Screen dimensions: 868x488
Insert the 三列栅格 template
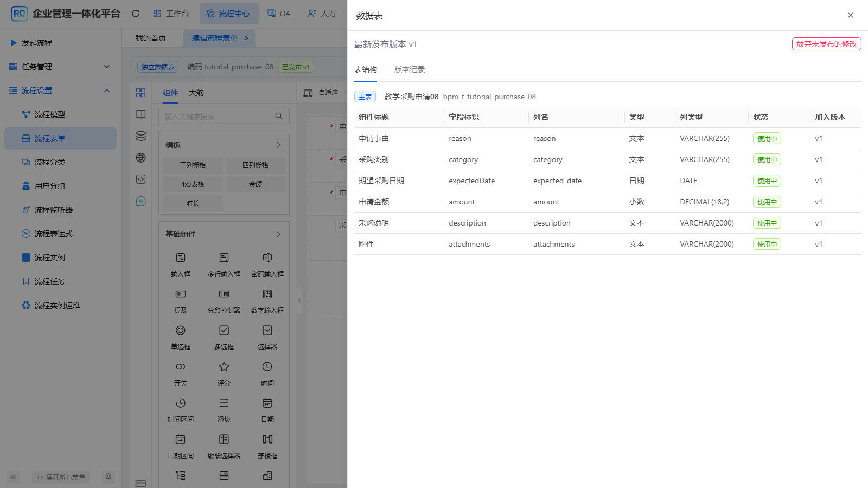coord(193,165)
